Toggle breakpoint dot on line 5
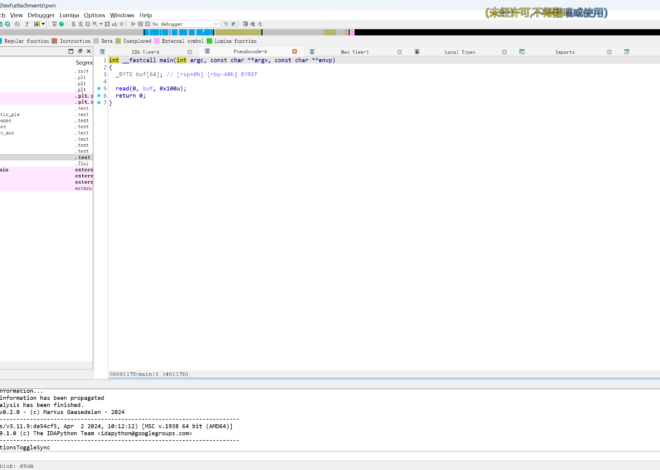The image size is (660, 470). tap(99, 88)
